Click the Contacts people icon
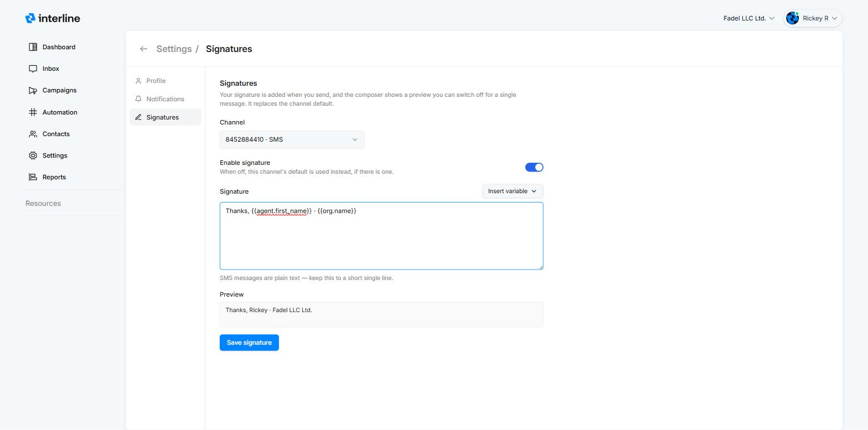868x430 pixels. click(33, 134)
